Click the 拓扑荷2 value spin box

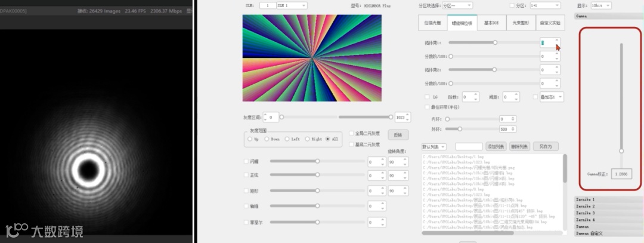550,70
